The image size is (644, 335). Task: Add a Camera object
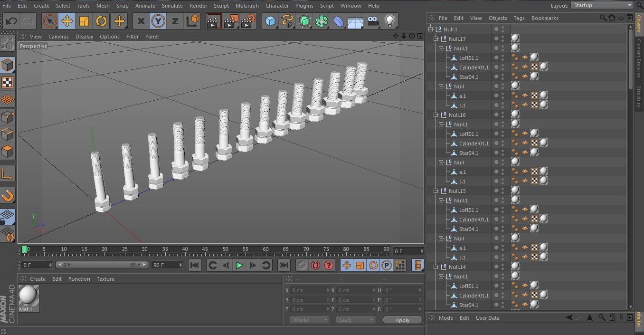pyautogui.click(x=373, y=21)
